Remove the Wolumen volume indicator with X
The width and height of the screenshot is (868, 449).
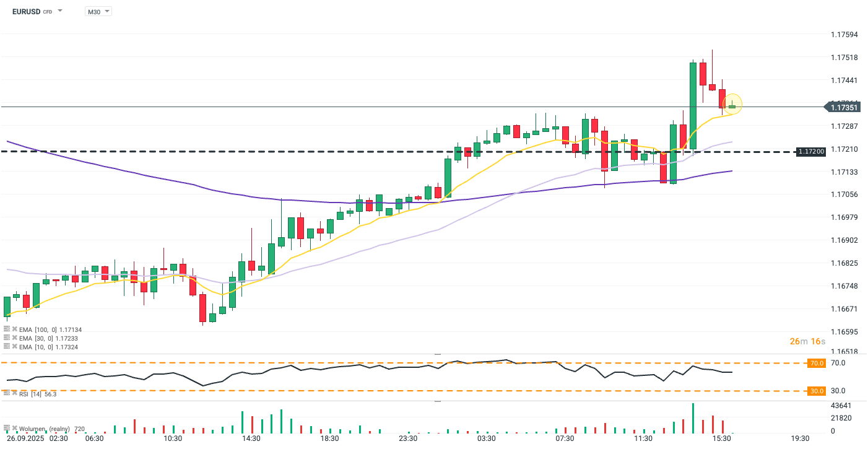point(14,428)
